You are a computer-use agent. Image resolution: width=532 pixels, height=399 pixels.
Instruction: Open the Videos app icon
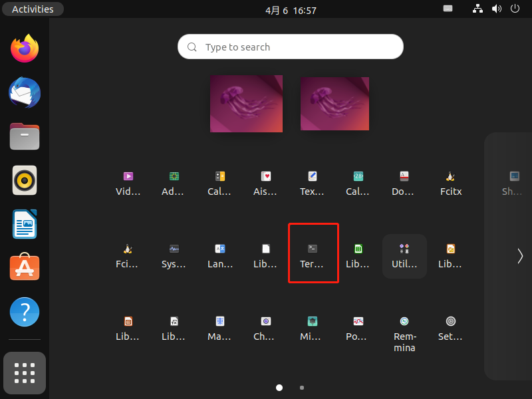click(128, 176)
